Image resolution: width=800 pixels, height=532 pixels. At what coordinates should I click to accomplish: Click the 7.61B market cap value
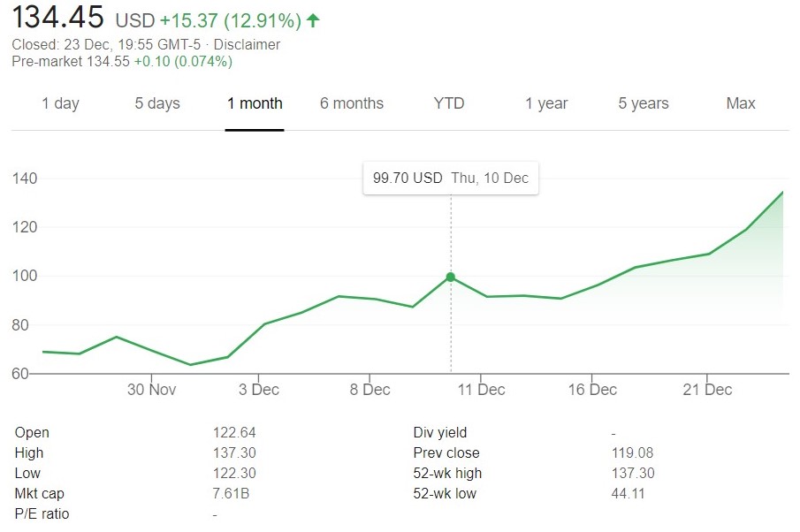coord(232,493)
